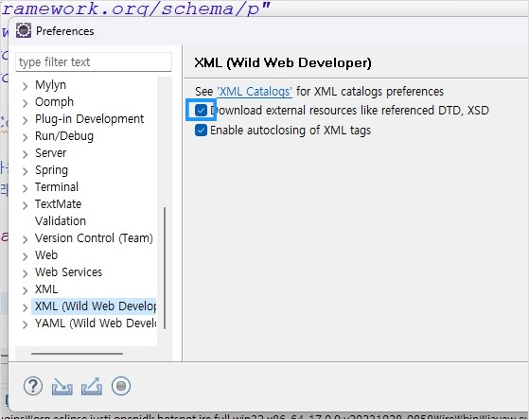
Task: Select Mylyn in preferences tree
Action: (50, 85)
